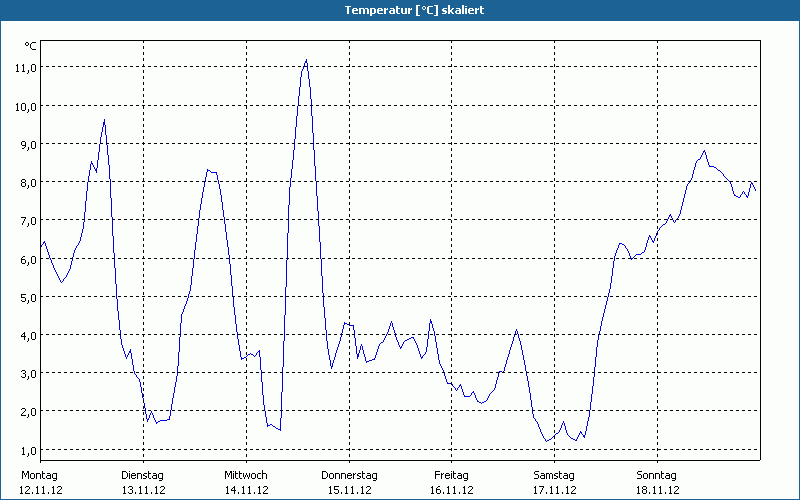Select the 10,0 axis value
This screenshot has height=500, width=800.
coord(26,107)
